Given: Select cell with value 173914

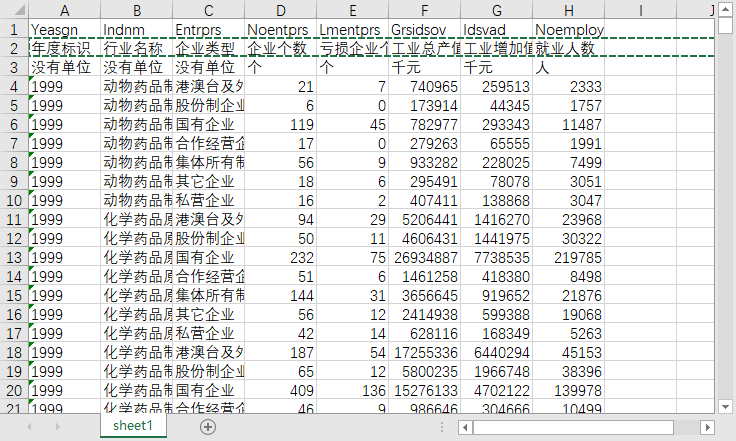Looking at the screenshot, I should pyautogui.click(x=424, y=106).
